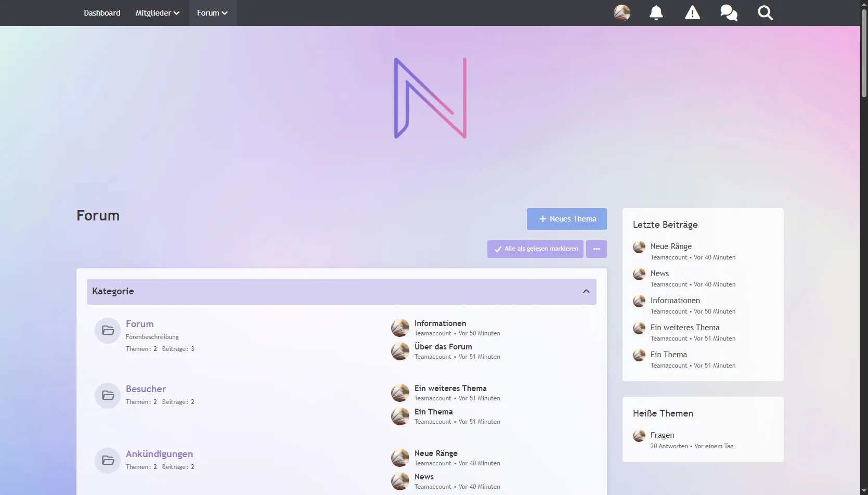This screenshot has height=495, width=868.
Task: Open the search magnifier icon
Action: [765, 12]
